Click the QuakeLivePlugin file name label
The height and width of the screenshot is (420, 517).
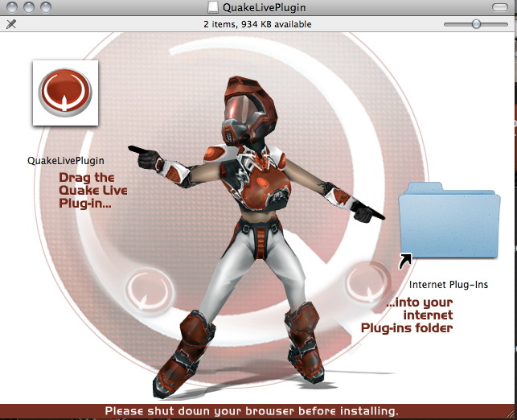66,161
